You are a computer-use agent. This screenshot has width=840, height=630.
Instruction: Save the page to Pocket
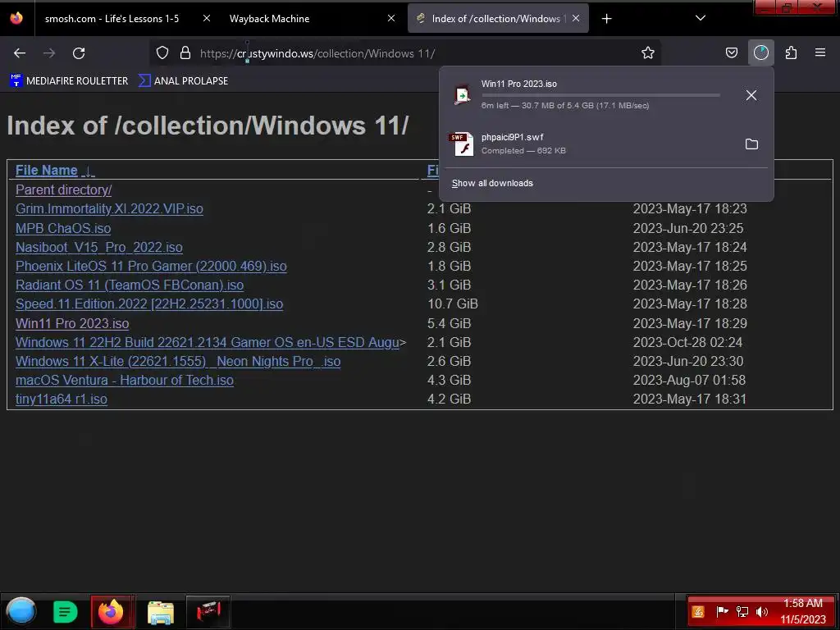pyautogui.click(x=731, y=52)
